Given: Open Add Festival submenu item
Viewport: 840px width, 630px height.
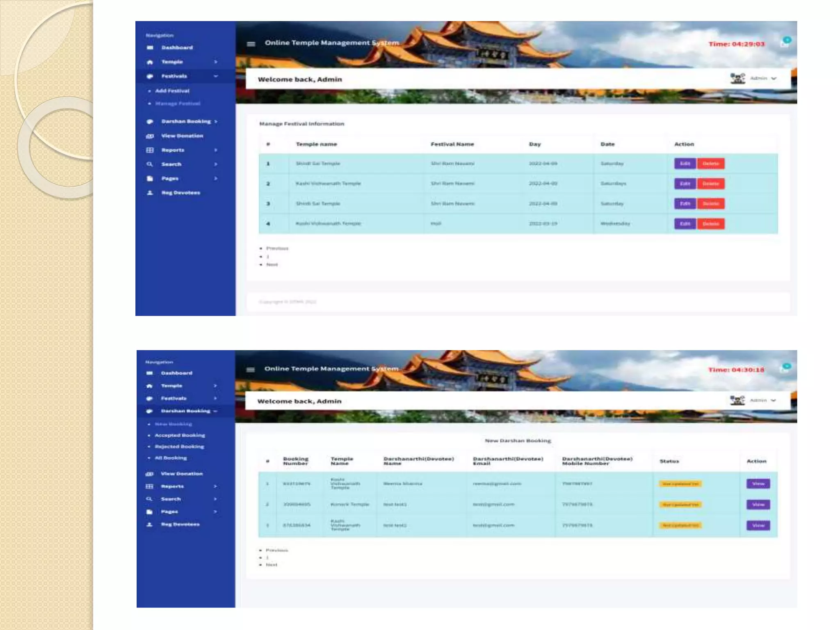Looking at the screenshot, I should [x=172, y=91].
